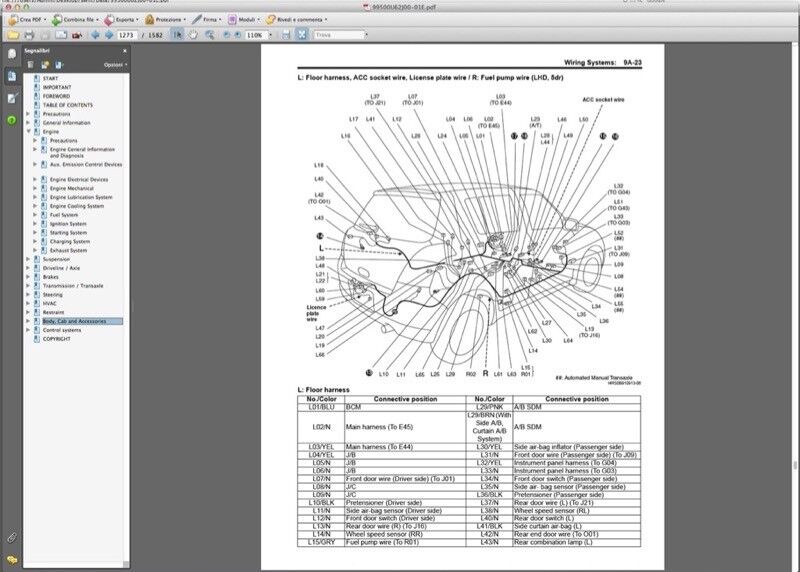Open the TABLE OF CONTENTS bookmark
The width and height of the screenshot is (800, 572).
(67, 104)
